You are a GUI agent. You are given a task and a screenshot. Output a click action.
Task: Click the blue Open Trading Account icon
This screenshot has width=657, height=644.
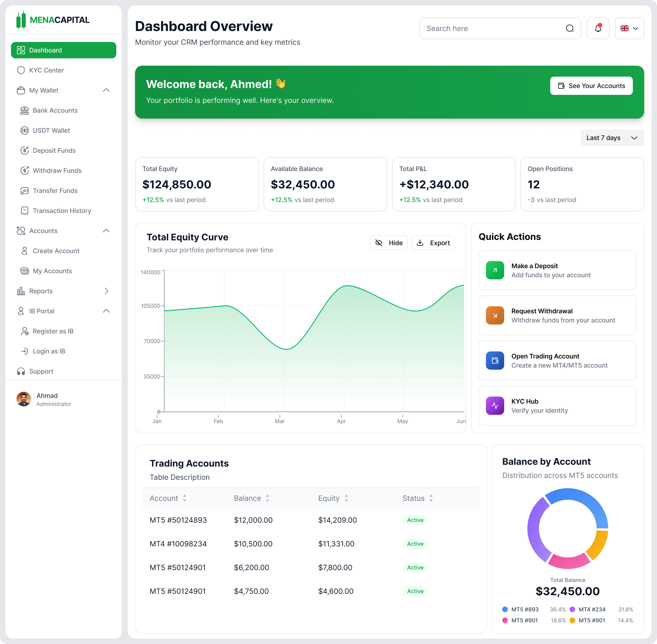pyautogui.click(x=495, y=361)
